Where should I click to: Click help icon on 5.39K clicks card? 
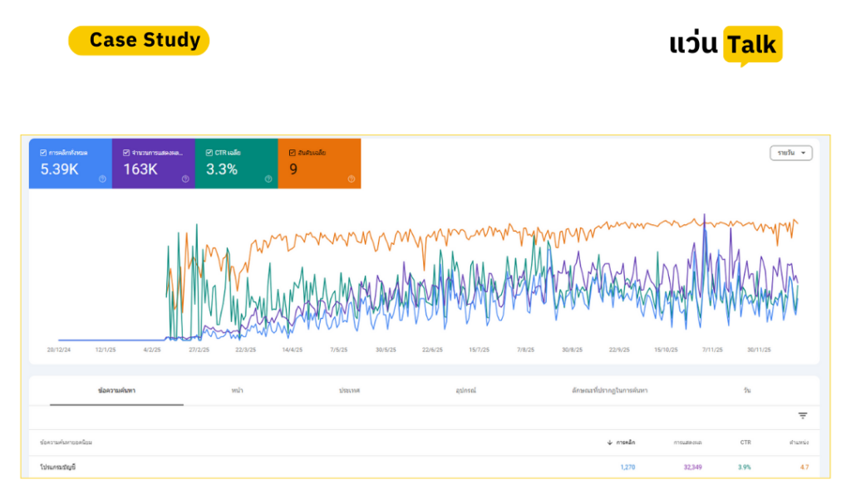[x=102, y=179]
